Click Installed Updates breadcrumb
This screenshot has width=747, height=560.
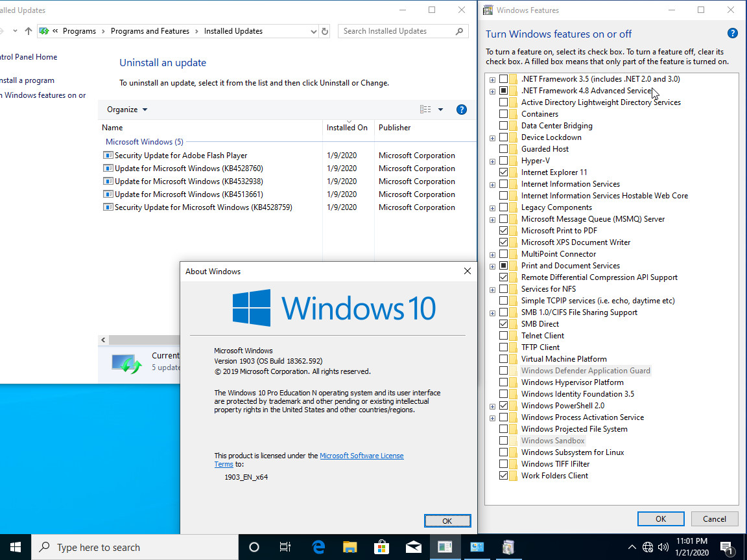tap(233, 31)
